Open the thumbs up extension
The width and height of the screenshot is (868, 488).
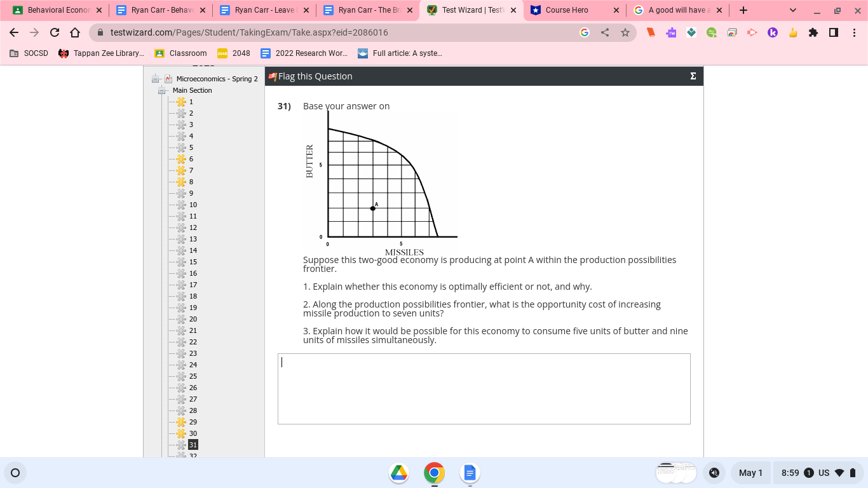pos(793,32)
